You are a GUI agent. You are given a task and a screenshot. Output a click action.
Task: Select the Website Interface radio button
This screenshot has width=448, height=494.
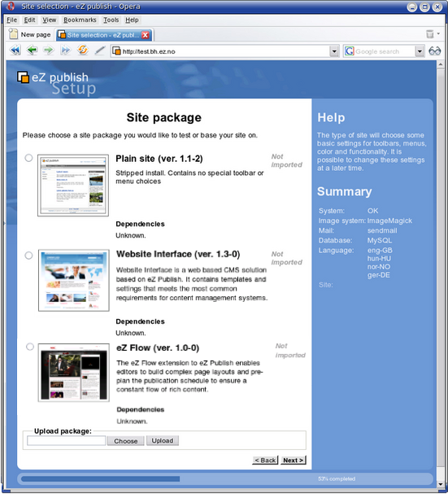[28, 256]
